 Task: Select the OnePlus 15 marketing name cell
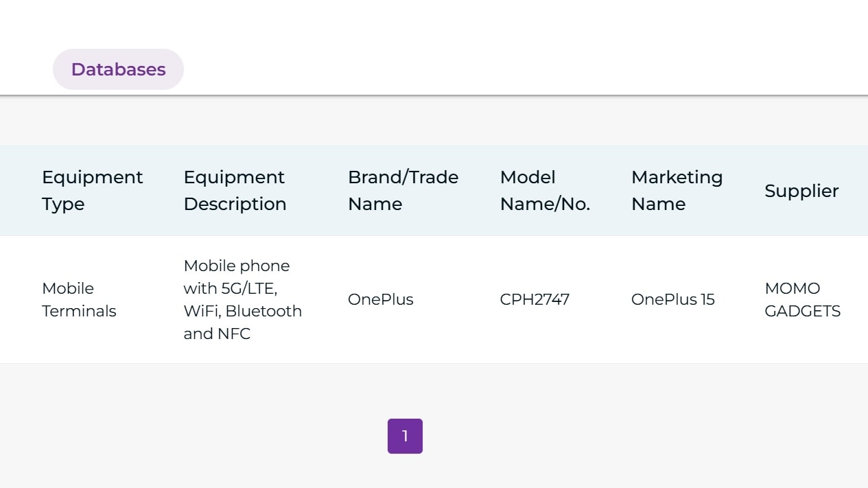click(672, 299)
